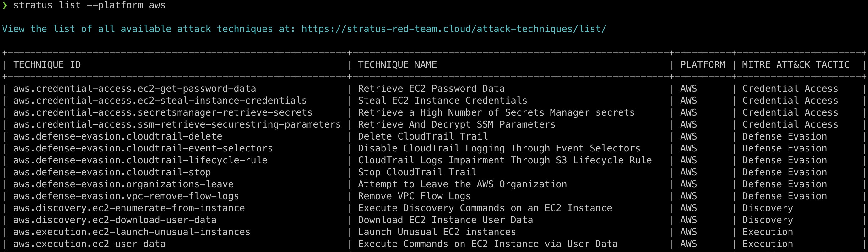Click Remove VPC Flow Logs technique name
This screenshot has height=252, width=868.
(x=414, y=196)
